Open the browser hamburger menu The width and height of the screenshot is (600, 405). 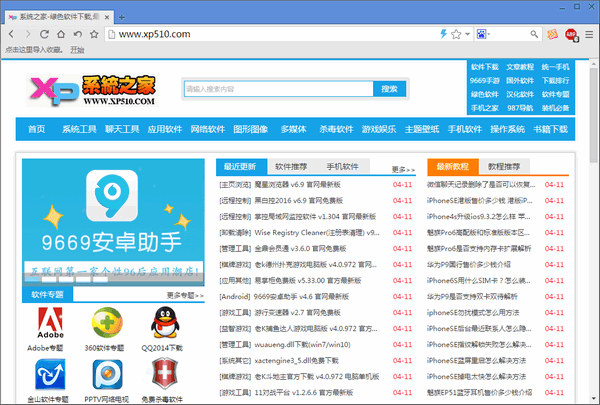tap(589, 34)
